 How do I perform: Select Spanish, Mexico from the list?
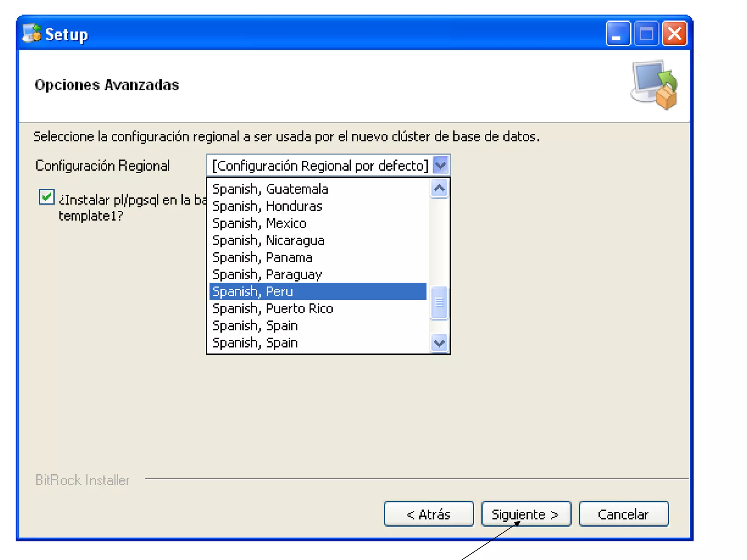(x=259, y=223)
